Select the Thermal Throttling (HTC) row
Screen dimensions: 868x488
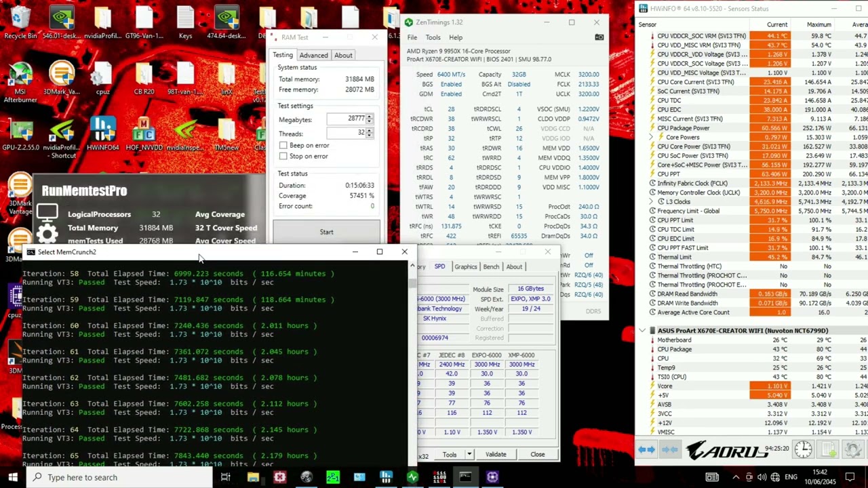[x=752, y=266]
